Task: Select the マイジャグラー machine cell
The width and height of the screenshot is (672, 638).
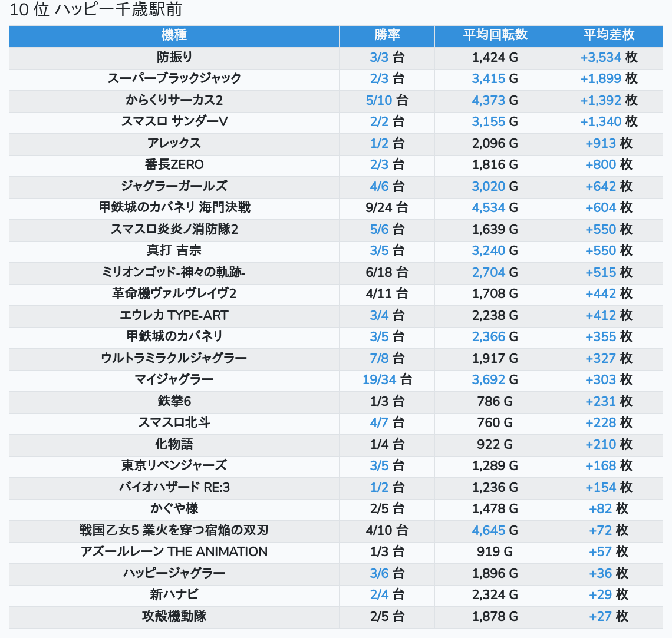Action: 174,380
